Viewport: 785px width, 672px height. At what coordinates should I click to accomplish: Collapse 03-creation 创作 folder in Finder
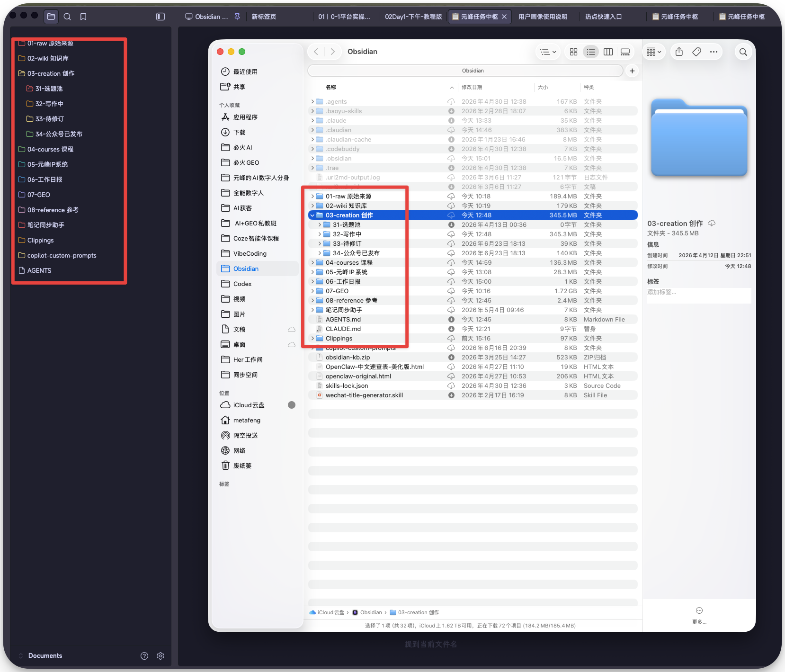312,215
